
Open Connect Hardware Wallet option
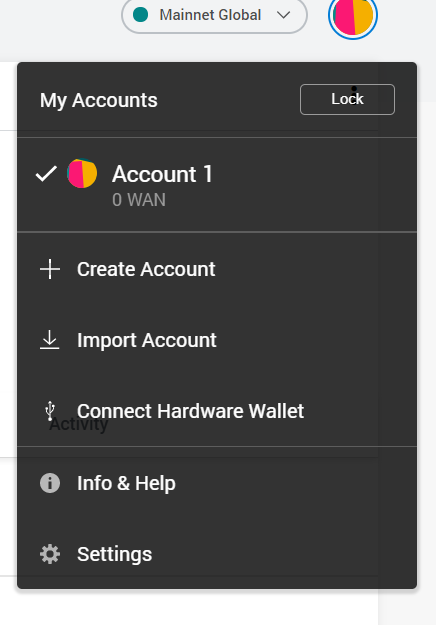pos(217,411)
